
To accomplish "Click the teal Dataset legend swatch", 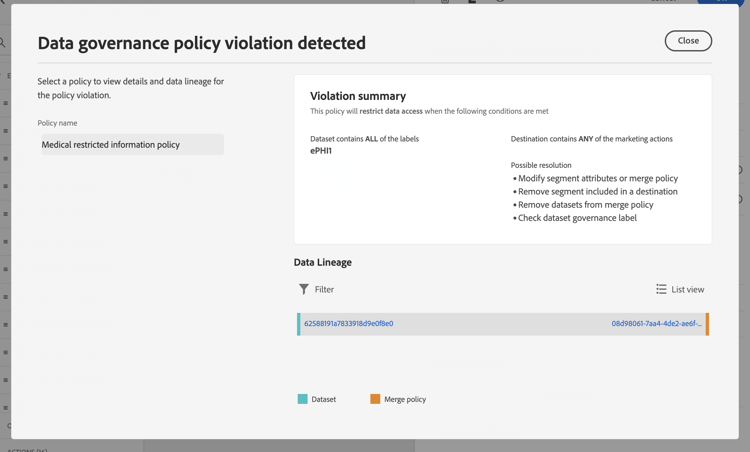I will pyautogui.click(x=303, y=399).
